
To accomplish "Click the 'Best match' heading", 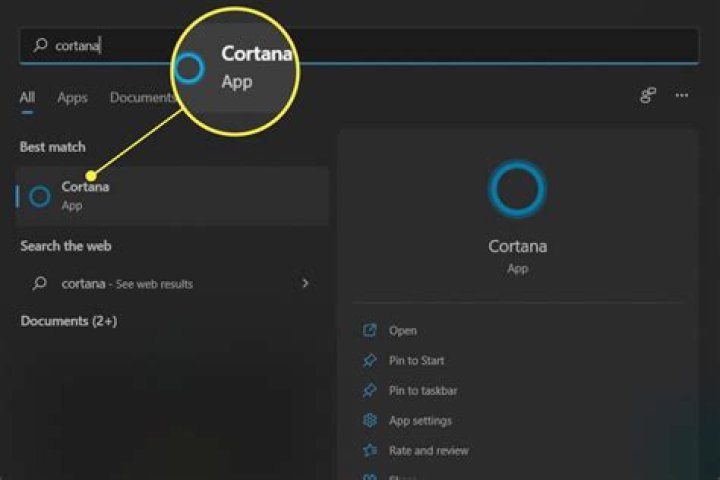I will point(53,147).
